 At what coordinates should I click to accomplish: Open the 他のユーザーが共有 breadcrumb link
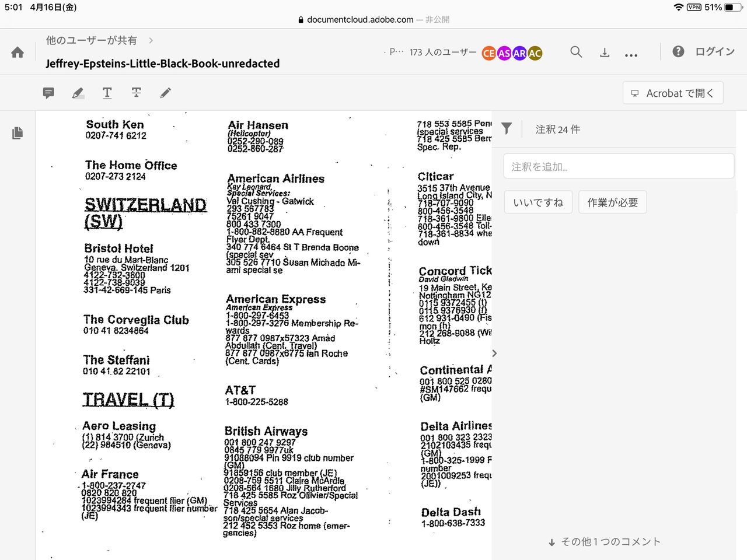pos(92,40)
